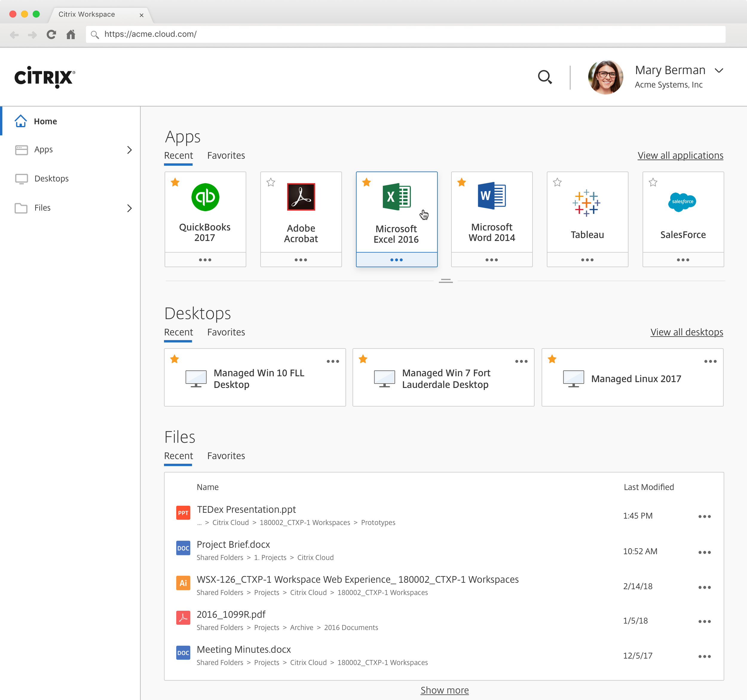The width and height of the screenshot is (747, 700).
Task: Launch the SalesForce cloud icon
Action: click(x=682, y=202)
